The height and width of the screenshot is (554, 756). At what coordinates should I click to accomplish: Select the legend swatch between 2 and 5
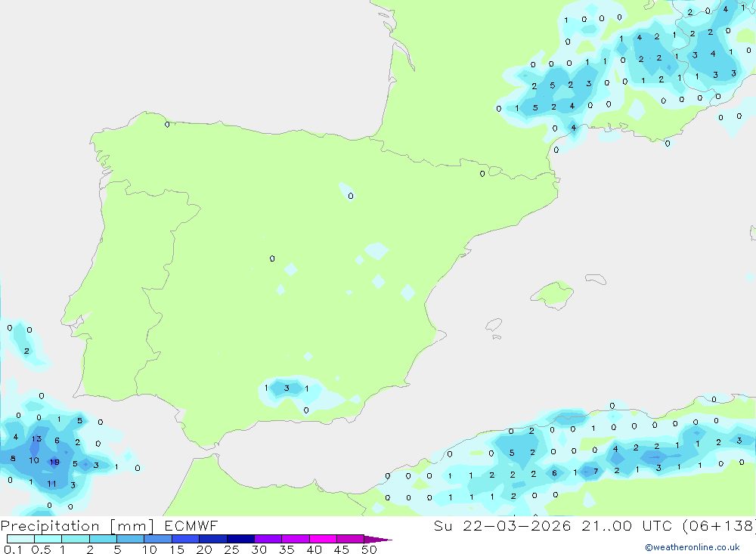[103, 539]
